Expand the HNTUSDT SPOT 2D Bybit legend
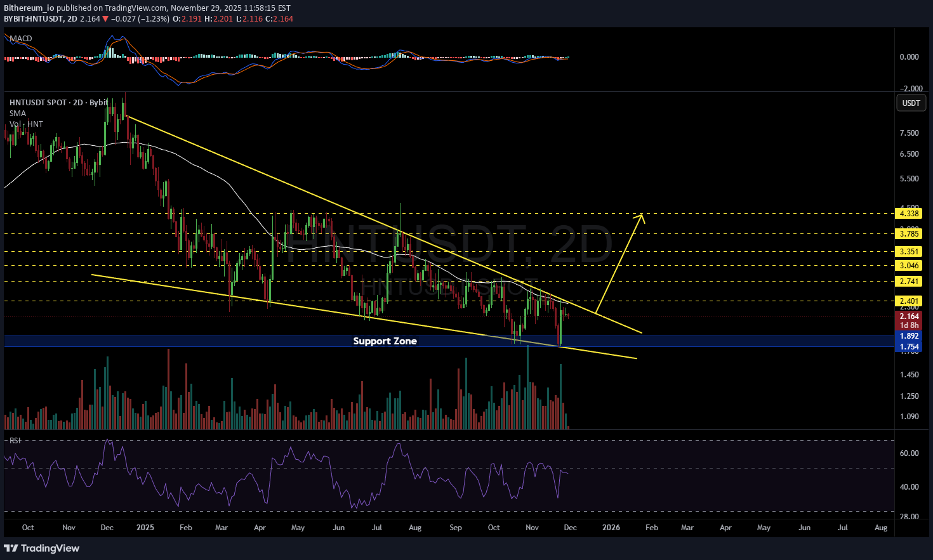 [58, 103]
